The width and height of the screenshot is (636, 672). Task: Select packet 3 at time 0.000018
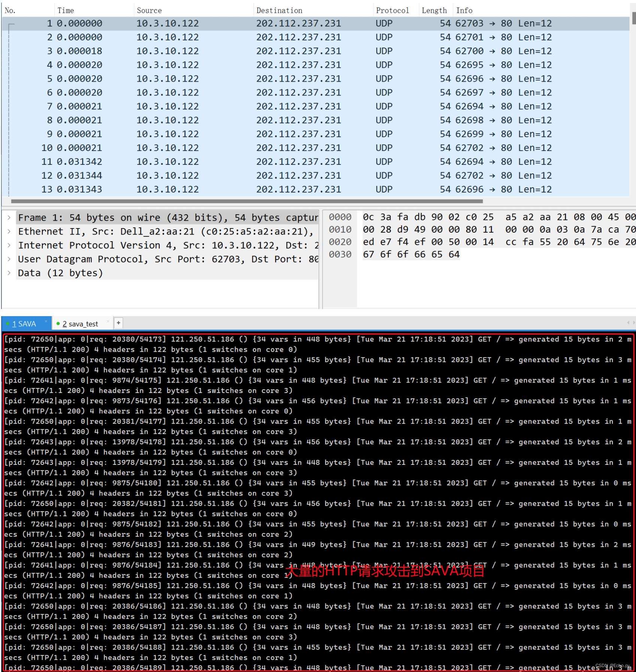pyautogui.click(x=315, y=51)
